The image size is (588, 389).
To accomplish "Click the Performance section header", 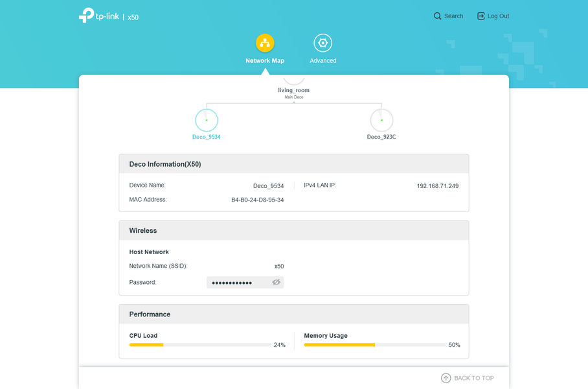I will [293, 314].
